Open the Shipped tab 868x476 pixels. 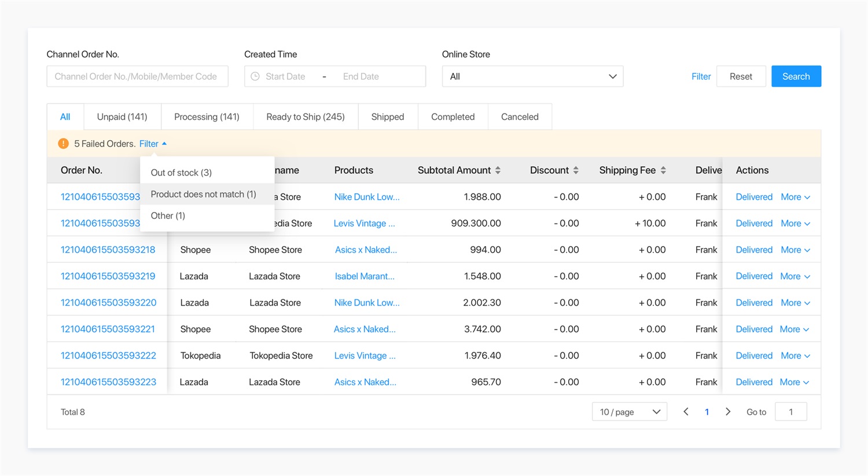tap(388, 117)
